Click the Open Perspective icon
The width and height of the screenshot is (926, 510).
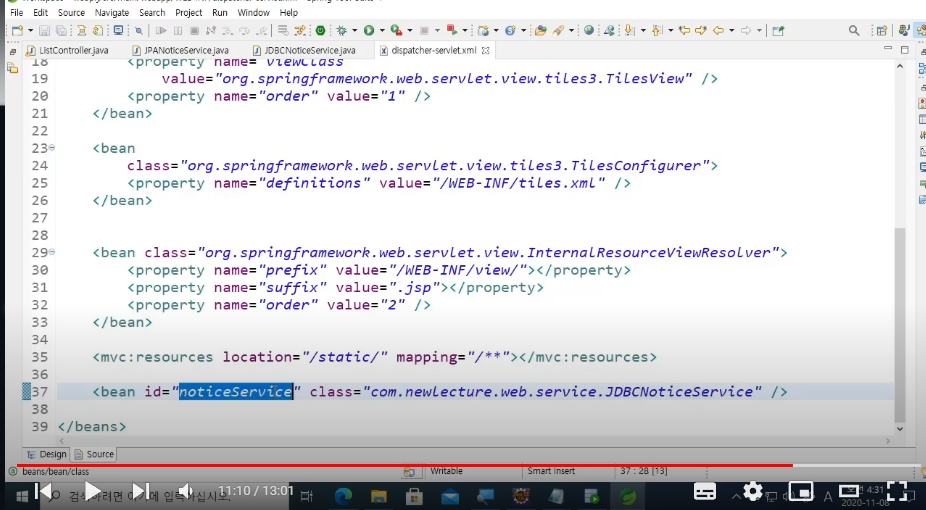882,31
